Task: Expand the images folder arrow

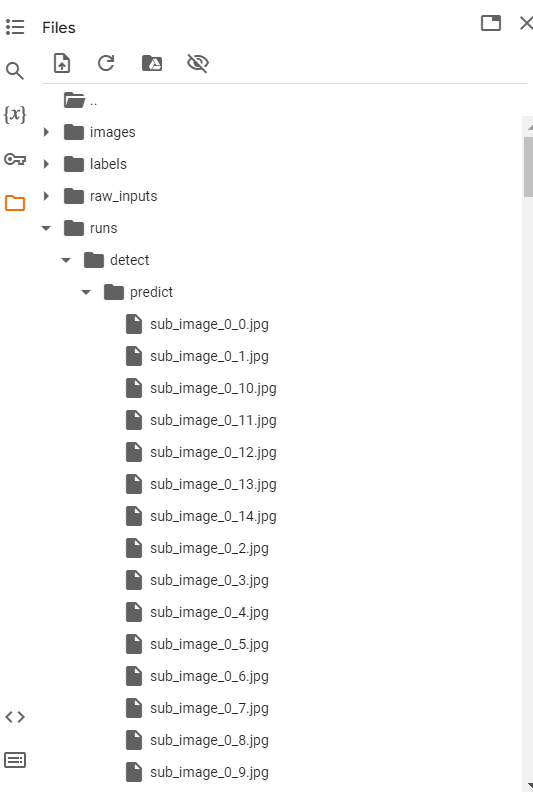Action: click(46, 132)
